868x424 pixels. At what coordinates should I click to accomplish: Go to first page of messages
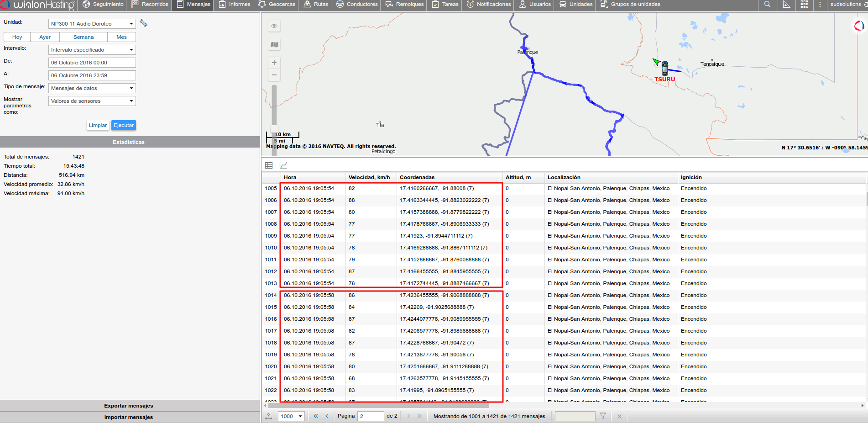315,416
